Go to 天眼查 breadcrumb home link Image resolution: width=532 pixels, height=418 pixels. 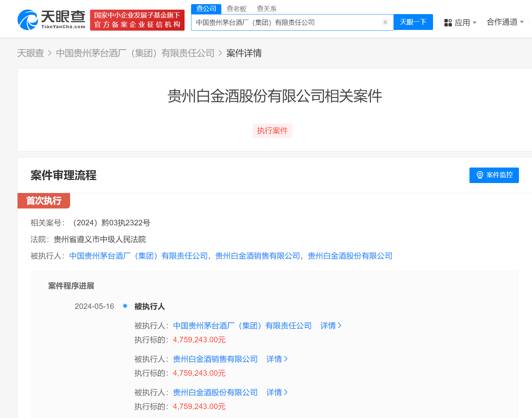[x=31, y=53]
